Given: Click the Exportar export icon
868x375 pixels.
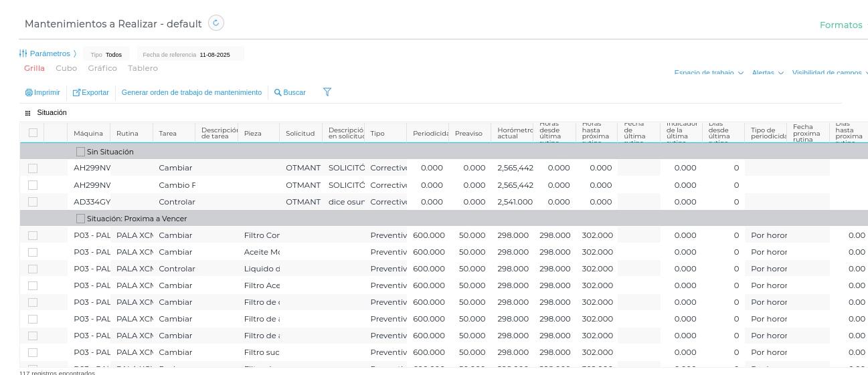Looking at the screenshot, I should tap(76, 93).
